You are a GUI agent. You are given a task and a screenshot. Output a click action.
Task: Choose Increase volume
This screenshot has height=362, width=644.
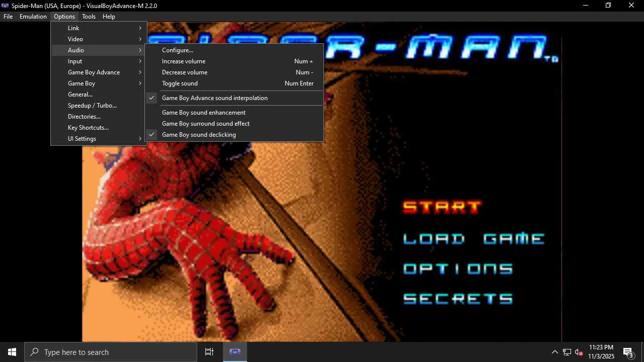click(x=234, y=61)
